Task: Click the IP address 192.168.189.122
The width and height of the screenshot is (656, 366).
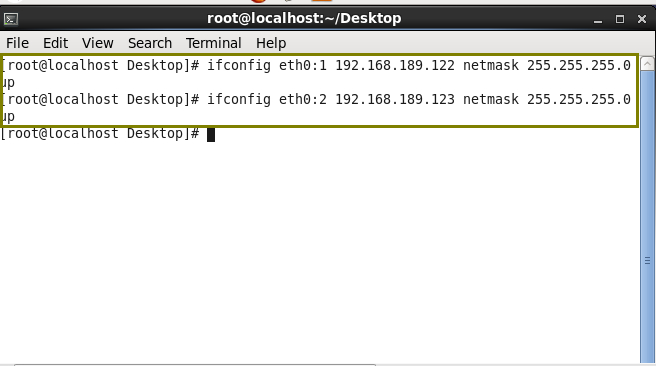Action: click(x=395, y=65)
